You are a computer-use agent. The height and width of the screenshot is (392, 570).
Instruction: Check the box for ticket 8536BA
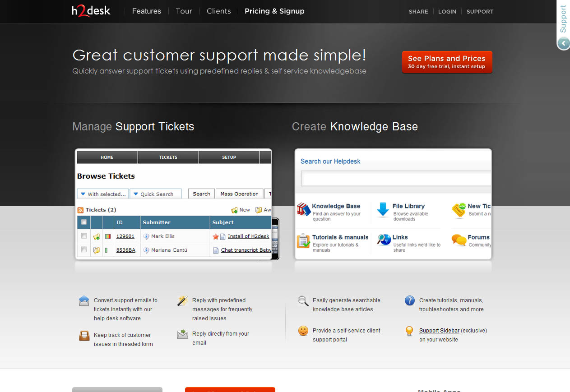tap(83, 249)
